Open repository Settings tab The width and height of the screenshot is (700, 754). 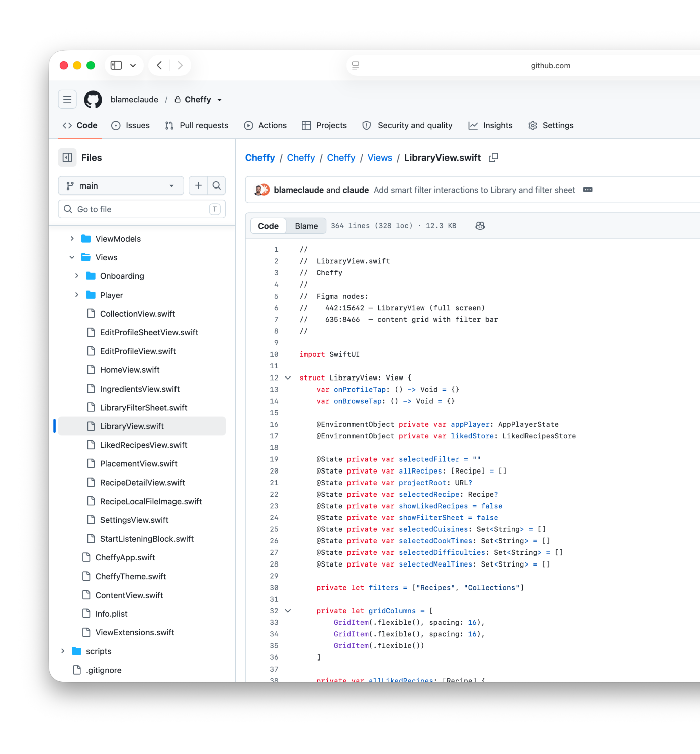click(x=551, y=125)
